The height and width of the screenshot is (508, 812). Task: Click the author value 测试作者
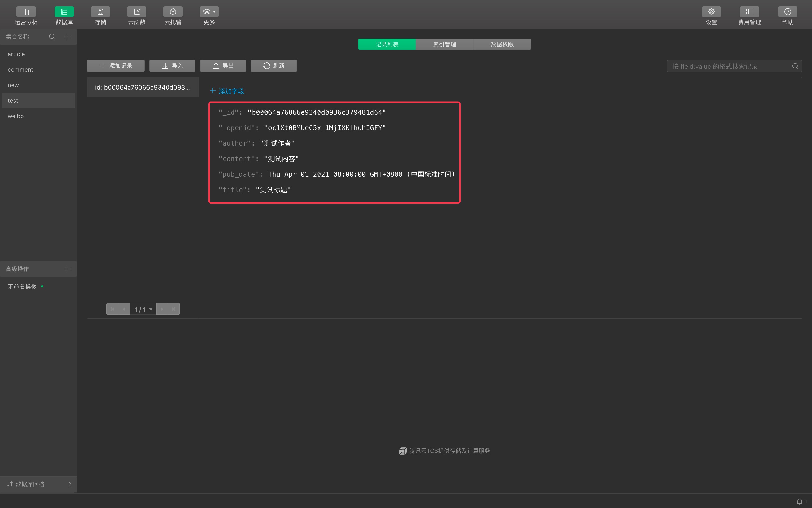click(x=277, y=143)
